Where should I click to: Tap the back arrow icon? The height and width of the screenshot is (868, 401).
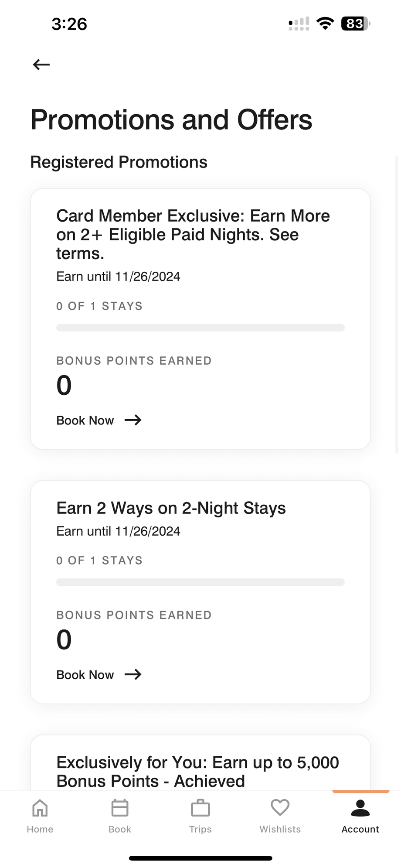pos(41,65)
